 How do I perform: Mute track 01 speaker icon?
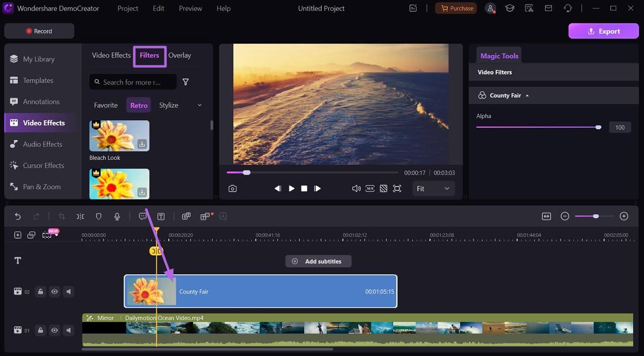coord(69,330)
